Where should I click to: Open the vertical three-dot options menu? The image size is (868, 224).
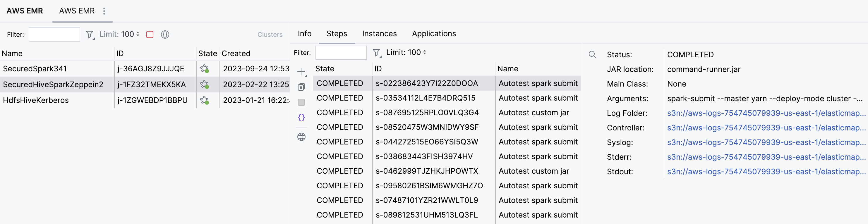click(x=104, y=11)
